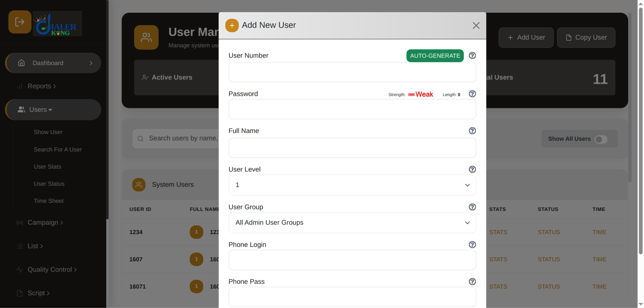Open TIME link for user 1607
This screenshot has width=644, height=308.
pos(599,259)
